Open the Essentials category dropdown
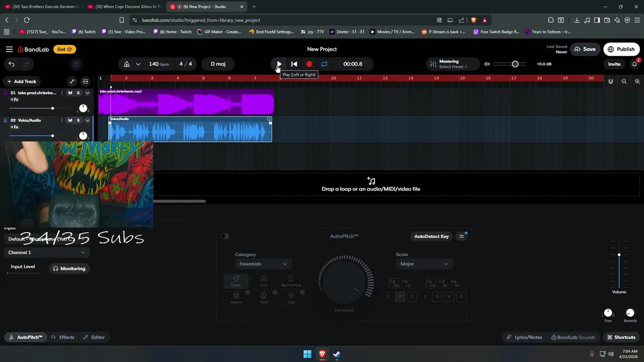The height and width of the screenshot is (362, 644). pyautogui.click(x=263, y=264)
